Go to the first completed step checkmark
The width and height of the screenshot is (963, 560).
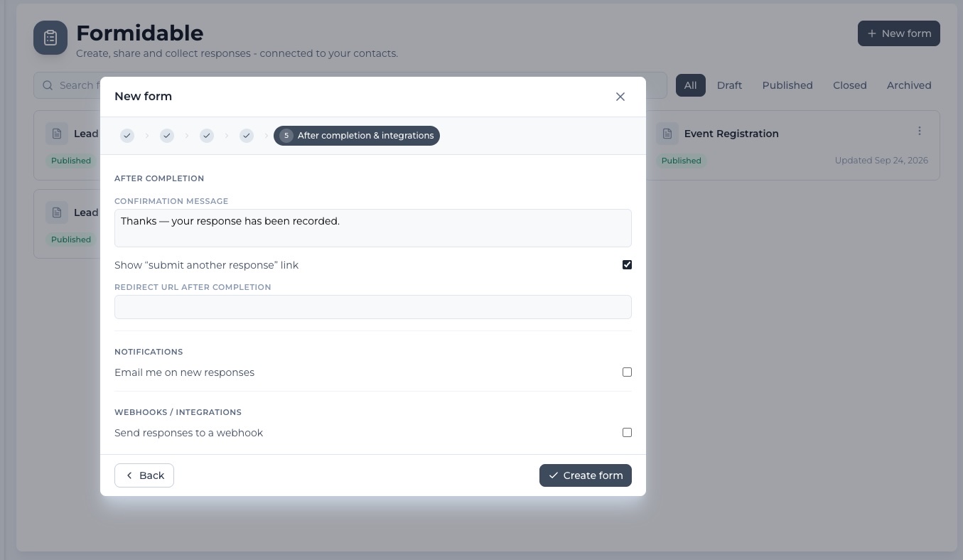pos(127,136)
